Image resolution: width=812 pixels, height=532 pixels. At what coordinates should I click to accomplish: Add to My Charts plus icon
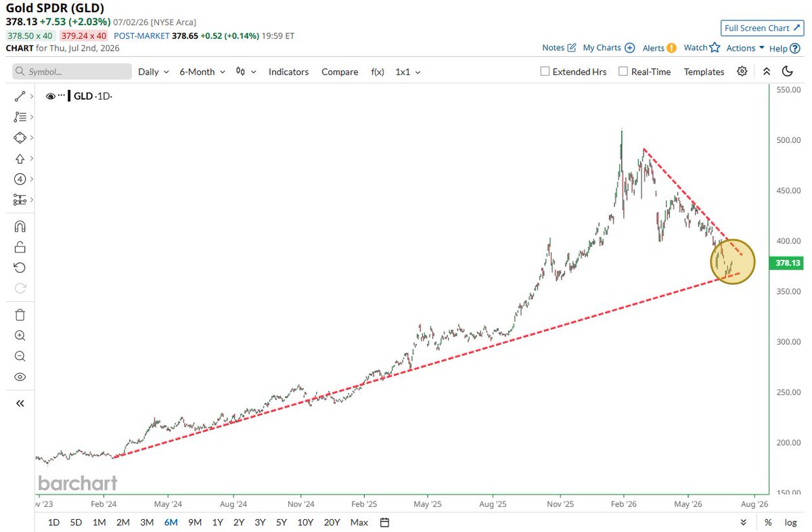tap(629, 47)
